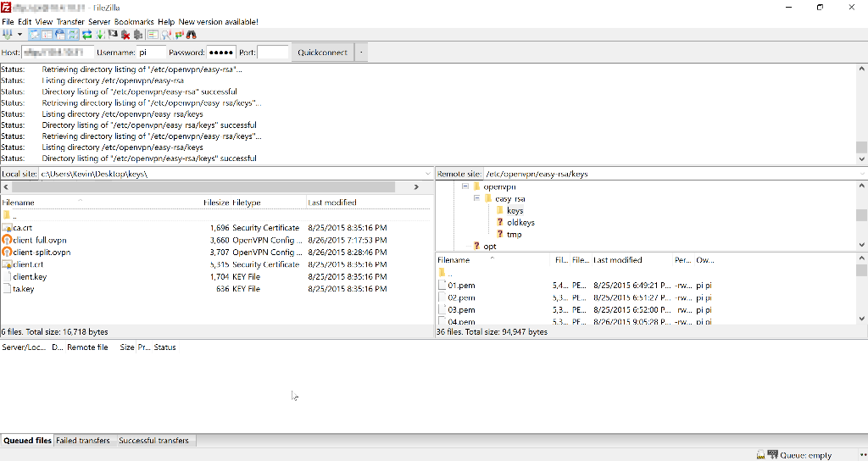This screenshot has height=461, width=868.
Task: Select oldkeys folder in remote tree
Action: (x=520, y=223)
